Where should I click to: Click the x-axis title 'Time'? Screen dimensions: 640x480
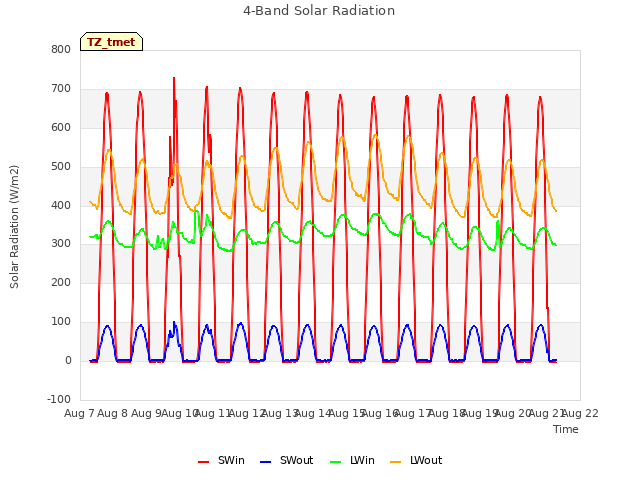(566, 429)
